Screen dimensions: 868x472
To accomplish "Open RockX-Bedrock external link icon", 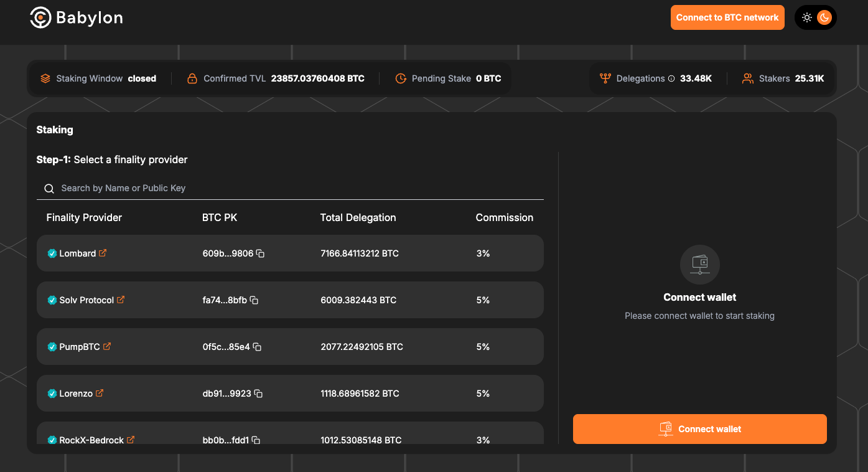I will (x=131, y=440).
